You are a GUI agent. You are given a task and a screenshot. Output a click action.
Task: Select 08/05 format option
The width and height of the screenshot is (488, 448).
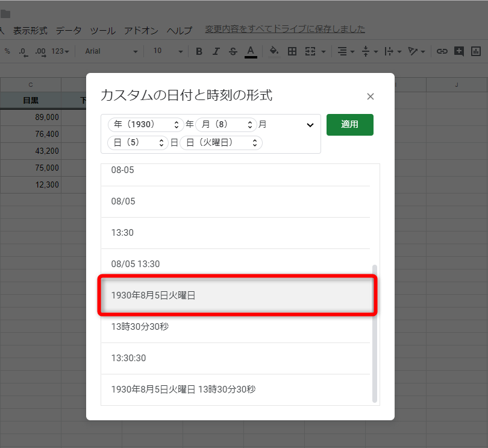(x=236, y=201)
